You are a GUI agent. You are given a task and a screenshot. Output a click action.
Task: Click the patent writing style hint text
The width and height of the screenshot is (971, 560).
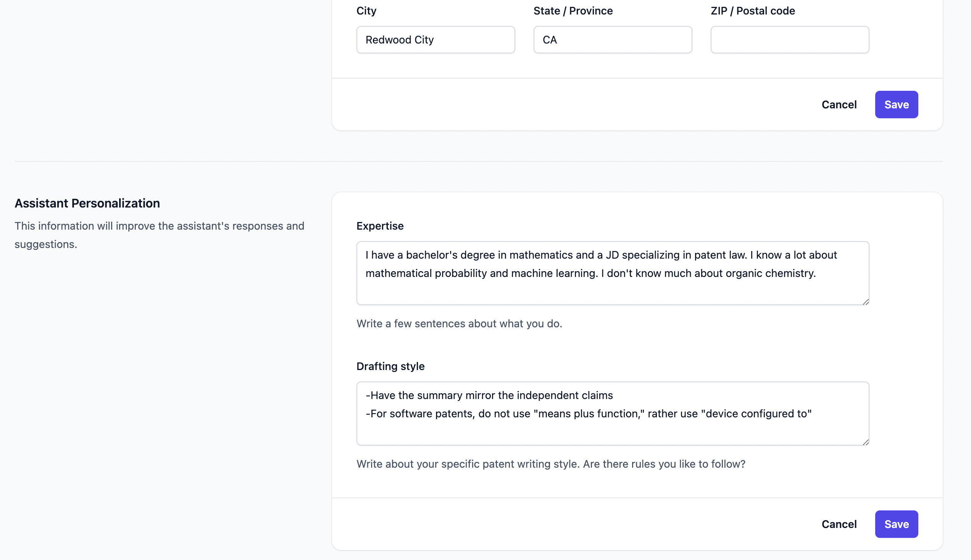pyautogui.click(x=550, y=464)
